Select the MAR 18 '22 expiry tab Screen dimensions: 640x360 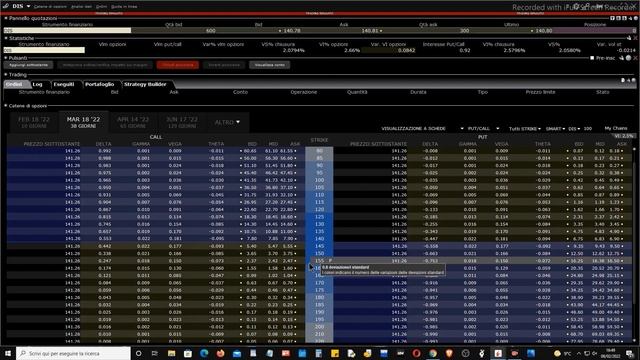coord(83,122)
